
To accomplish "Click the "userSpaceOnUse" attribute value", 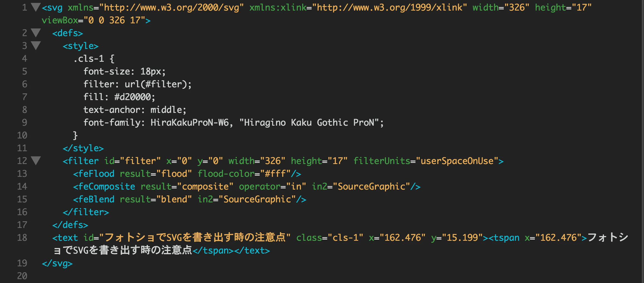I will [457, 161].
